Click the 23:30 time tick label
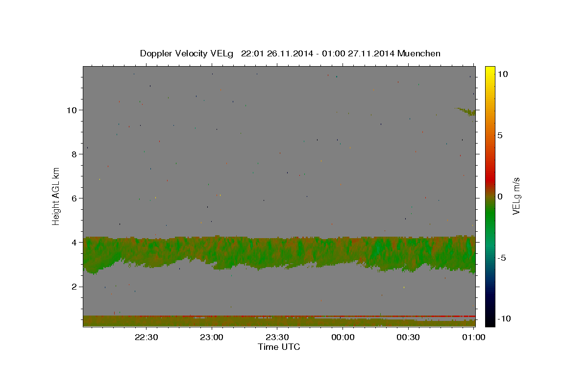The width and height of the screenshot is (588, 392). 277,337
